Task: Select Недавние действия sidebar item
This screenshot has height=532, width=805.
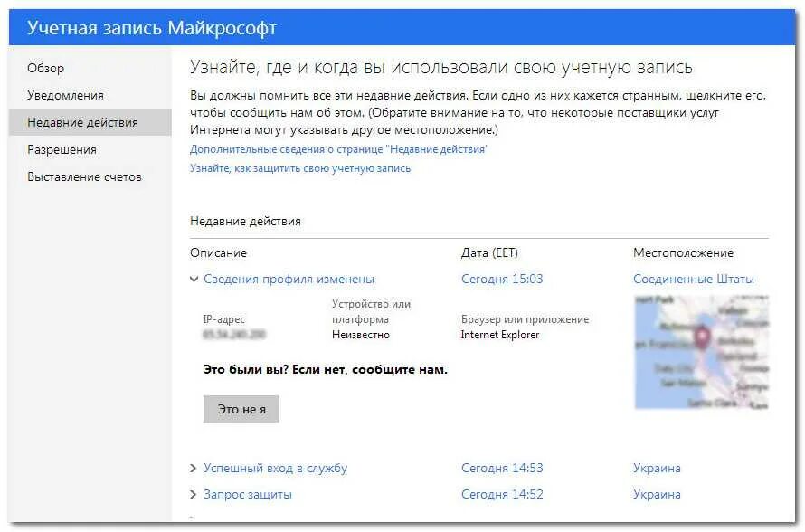Action: click(x=90, y=122)
